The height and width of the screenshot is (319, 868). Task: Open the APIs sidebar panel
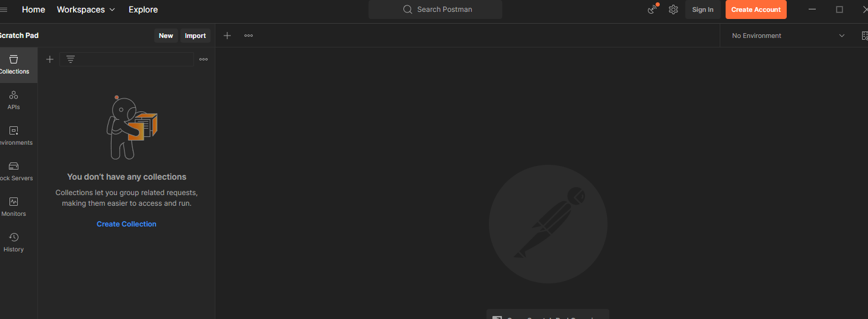[14, 100]
